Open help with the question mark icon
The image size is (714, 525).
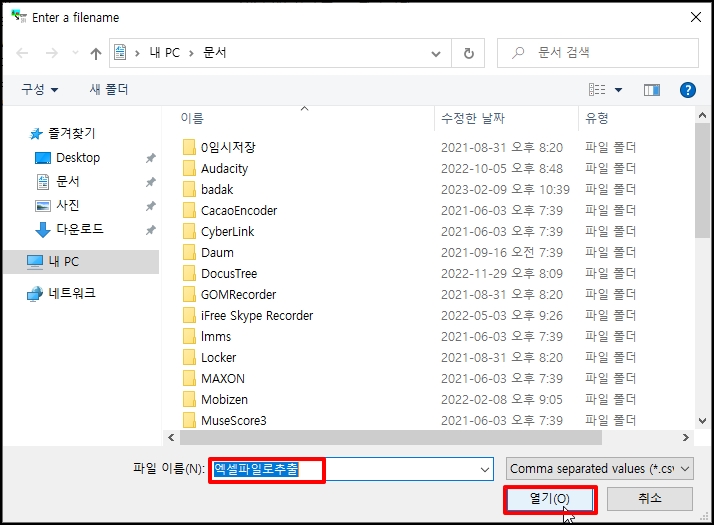click(688, 90)
